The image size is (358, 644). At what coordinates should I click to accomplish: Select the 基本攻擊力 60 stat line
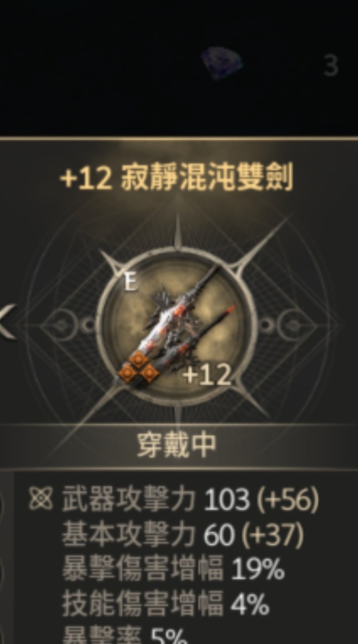(x=183, y=535)
